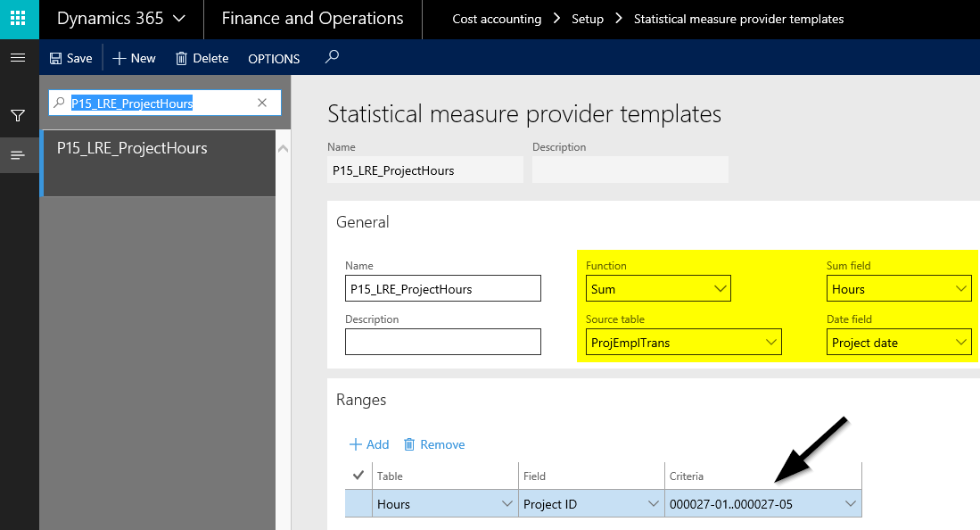This screenshot has height=530, width=980.
Task: Create a New template
Action: pyautogui.click(x=134, y=58)
